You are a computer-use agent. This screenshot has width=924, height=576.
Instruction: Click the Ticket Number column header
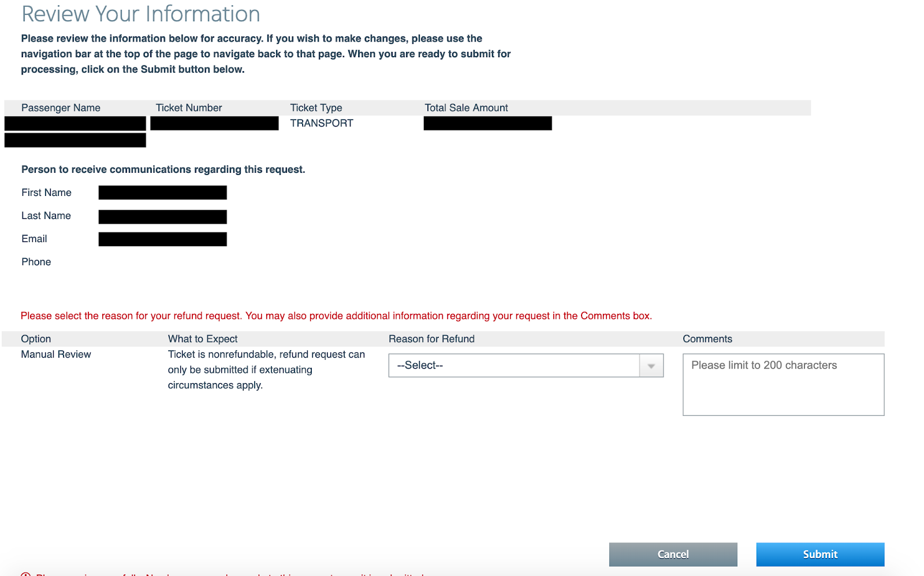pyautogui.click(x=189, y=108)
